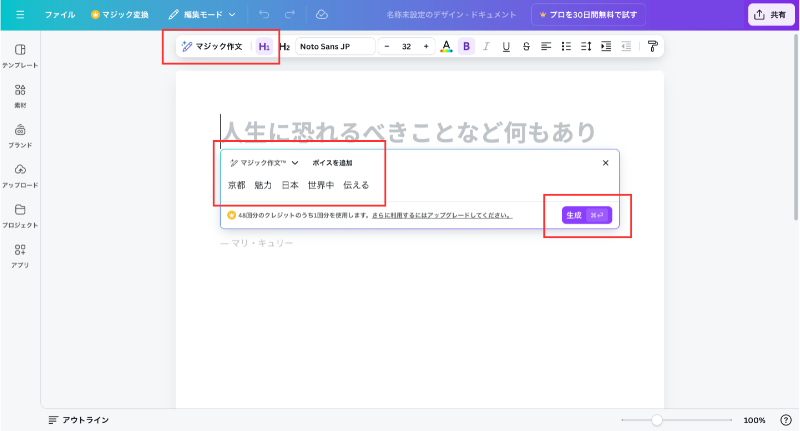
Task: Open the 共有 share button
Action: (x=771, y=15)
